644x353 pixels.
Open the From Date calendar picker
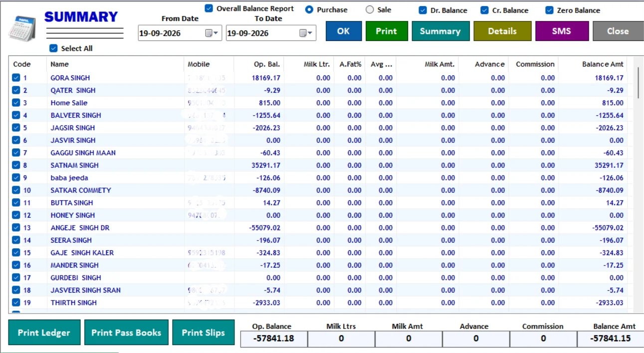(x=212, y=33)
